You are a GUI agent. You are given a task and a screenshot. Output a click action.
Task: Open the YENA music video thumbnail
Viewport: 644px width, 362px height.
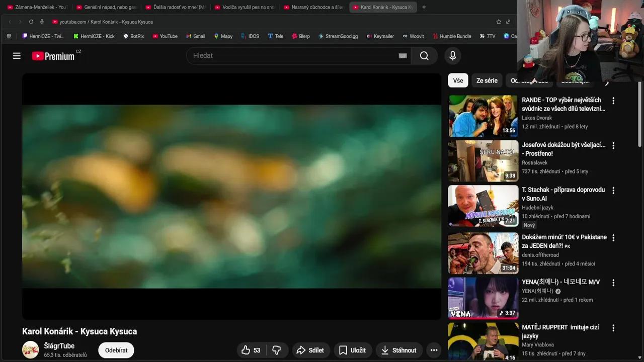(x=482, y=298)
